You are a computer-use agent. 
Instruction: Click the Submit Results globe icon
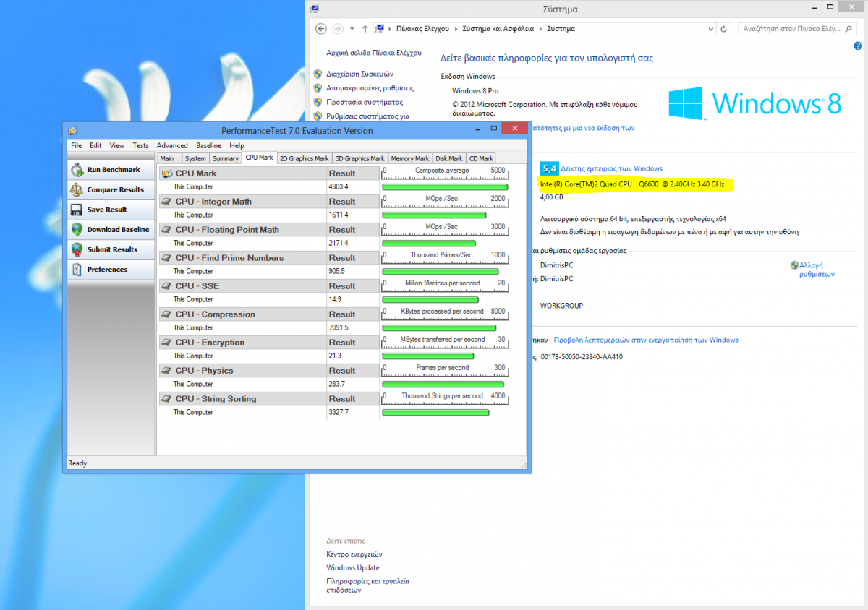coord(77,249)
